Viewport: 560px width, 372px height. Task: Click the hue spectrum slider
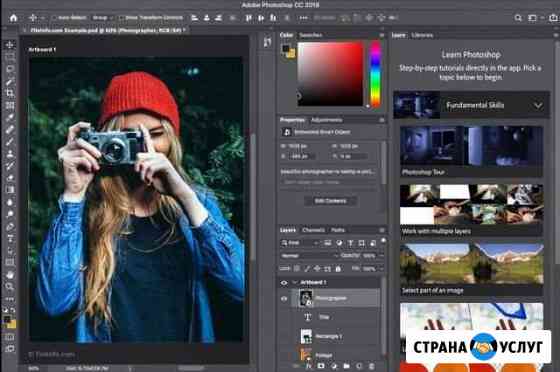375,74
